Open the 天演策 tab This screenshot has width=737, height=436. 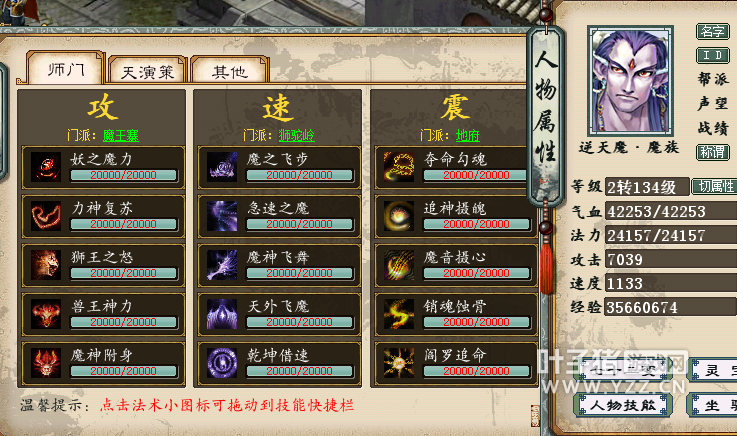(x=148, y=72)
